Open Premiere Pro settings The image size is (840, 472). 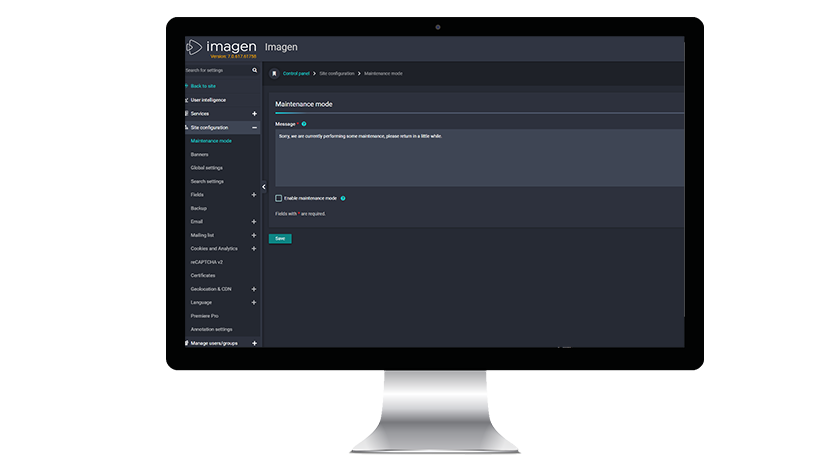(x=204, y=316)
